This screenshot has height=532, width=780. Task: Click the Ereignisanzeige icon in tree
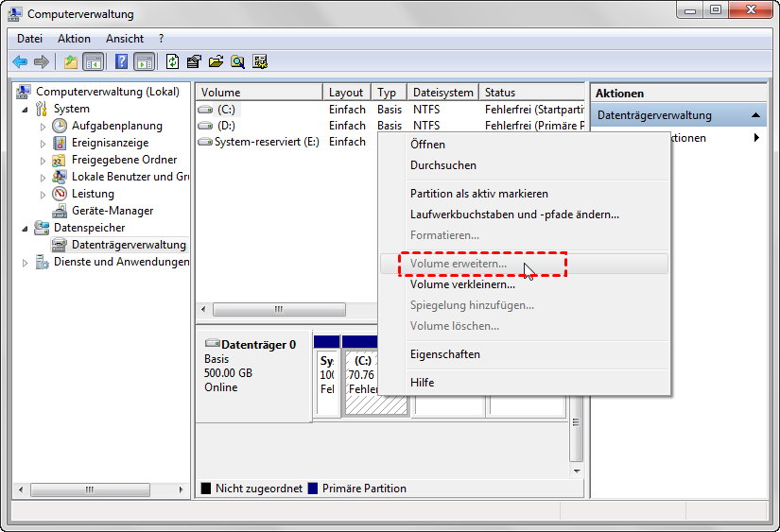pos(60,143)
